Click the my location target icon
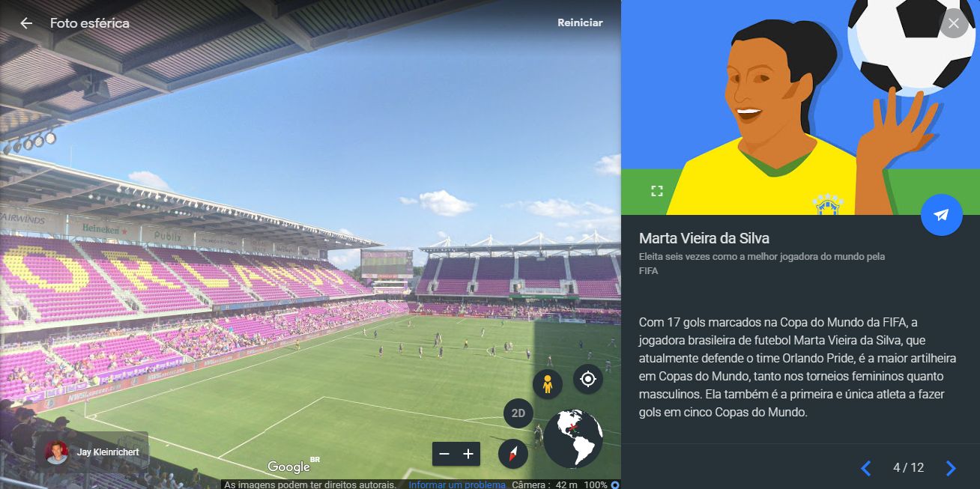Screen dimensions: 980x489 (588, 380)
